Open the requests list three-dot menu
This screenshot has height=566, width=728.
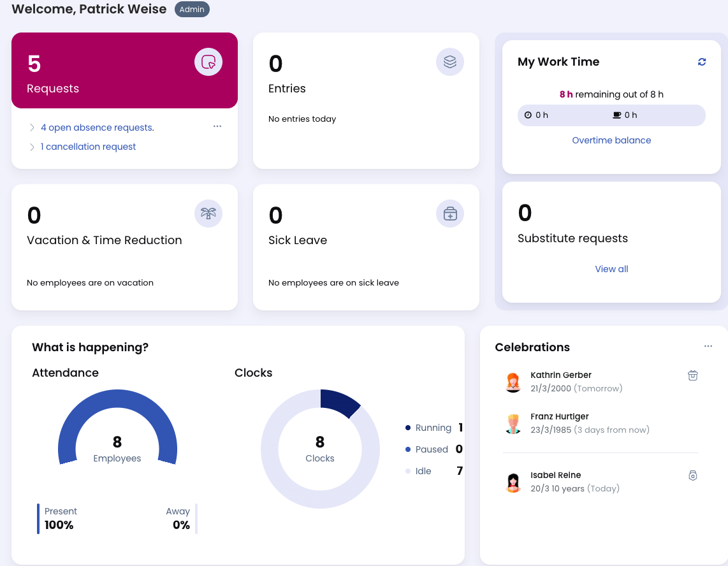[x=217, y=126]
